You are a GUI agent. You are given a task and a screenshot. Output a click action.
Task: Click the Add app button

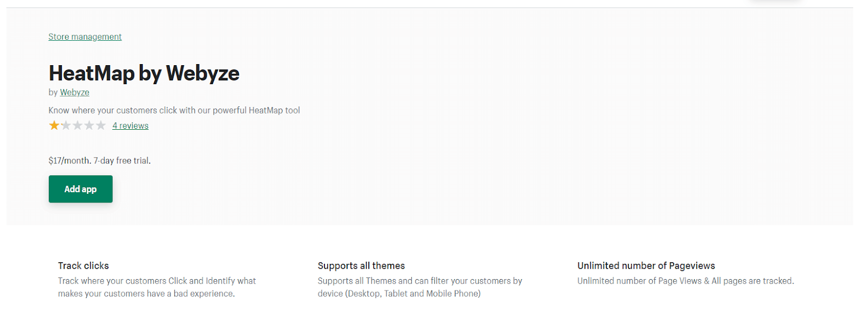tap(80, 189)
